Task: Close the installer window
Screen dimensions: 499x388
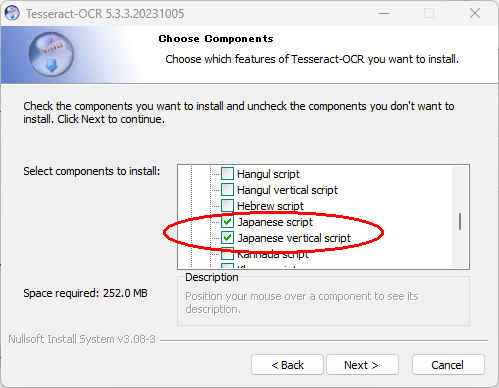Action: [x=475, y=13]
